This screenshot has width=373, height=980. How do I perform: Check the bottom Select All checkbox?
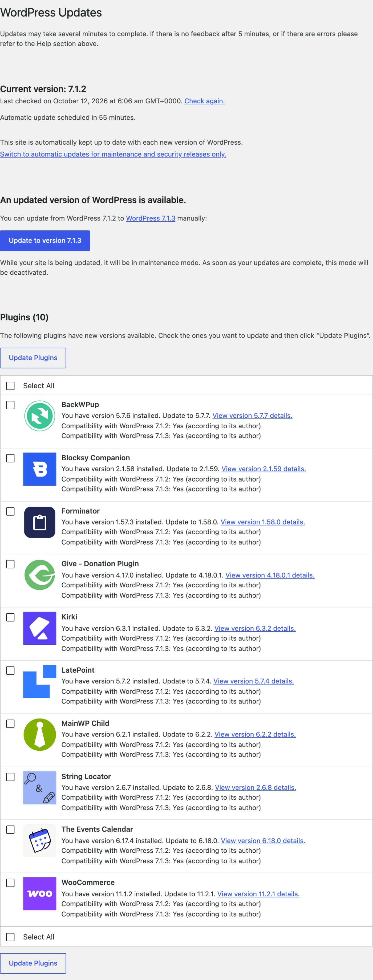click(10, 937)
